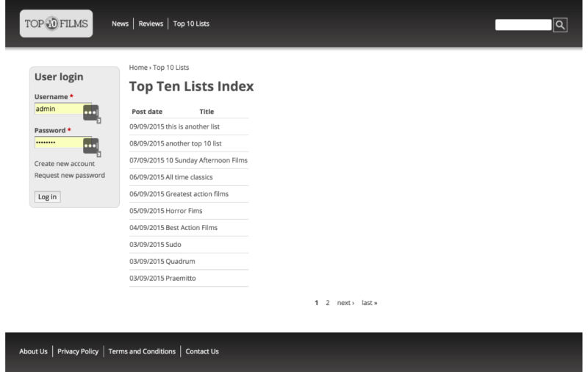The width and height of the screenshot is (588, 372).
Task: Open the 'Greatest action films' list
Action: click(x=197, y=194)
